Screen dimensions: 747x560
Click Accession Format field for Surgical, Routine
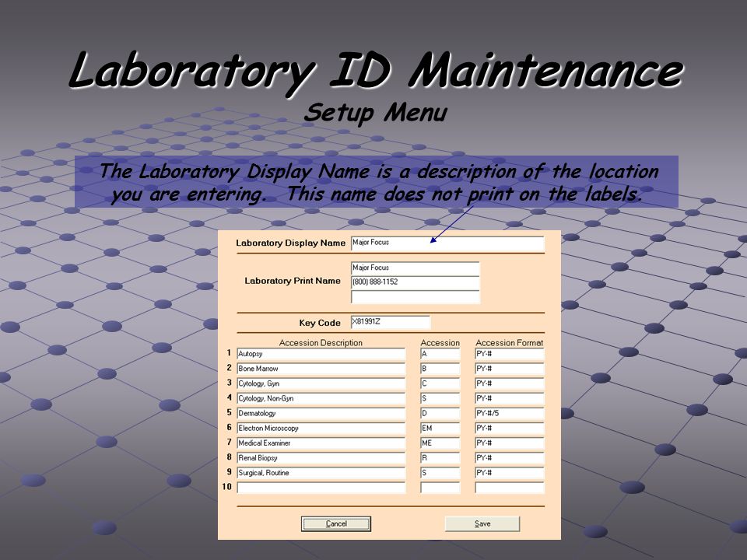click(509, 473)
